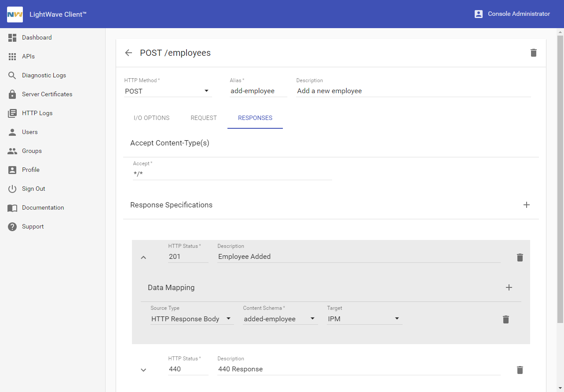Image resolution: width=564 pixels, height=392 pixels.
Task: Click the Accept content-type input field
Action: pyautogui.click(x=232, y=174)
